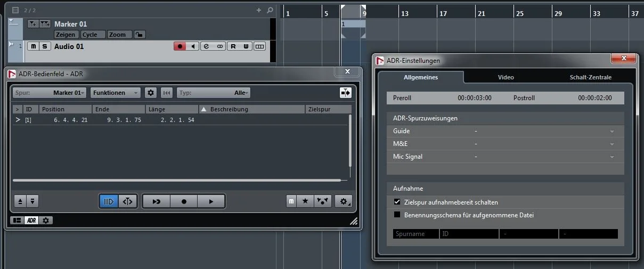Go to previous marker with up-arrow button

point(20,201)
